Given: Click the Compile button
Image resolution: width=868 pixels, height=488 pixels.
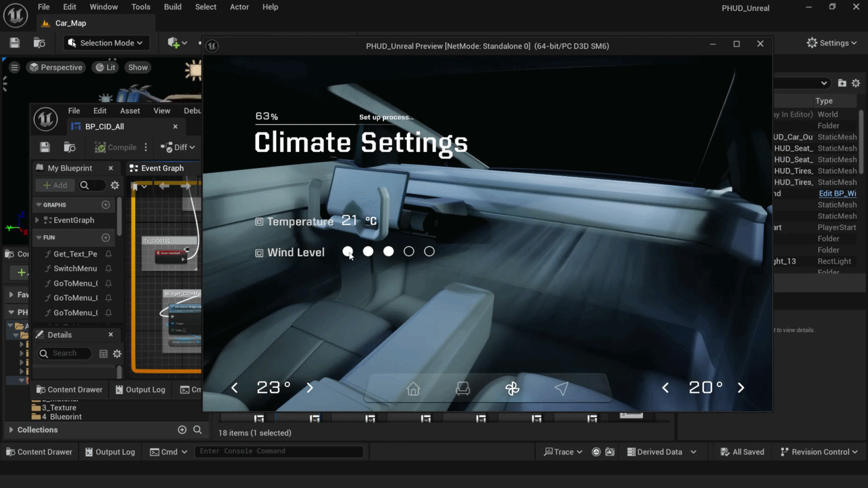Looking at the screenshot, I should (x=115, y=147).
